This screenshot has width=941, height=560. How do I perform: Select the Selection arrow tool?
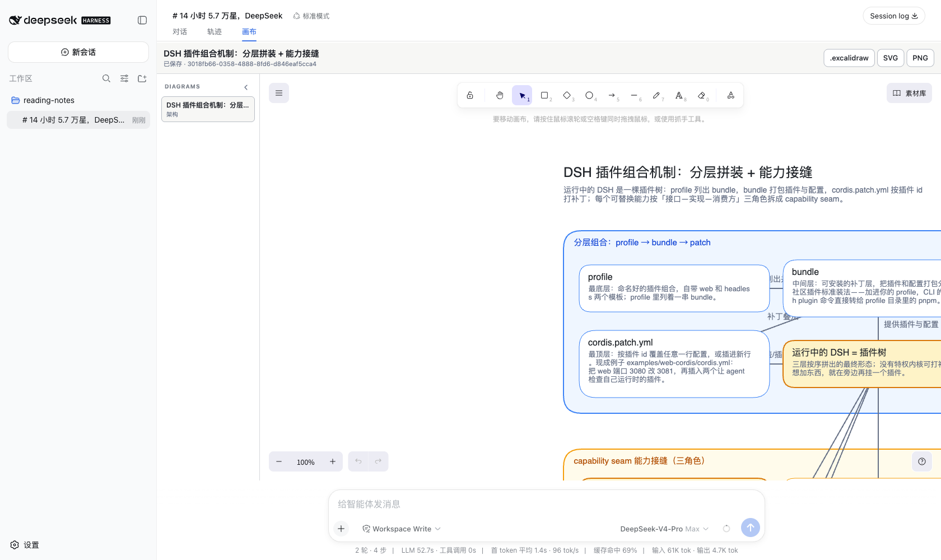(522, 95)
